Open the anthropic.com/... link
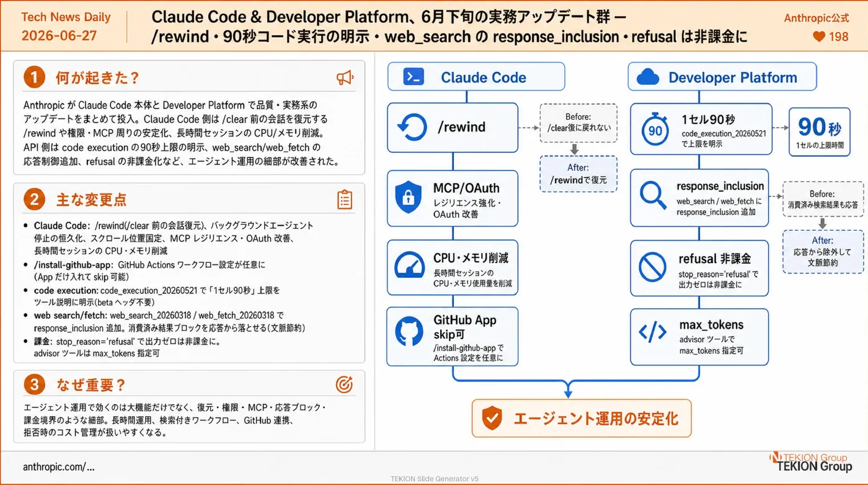 pos(59,467)
